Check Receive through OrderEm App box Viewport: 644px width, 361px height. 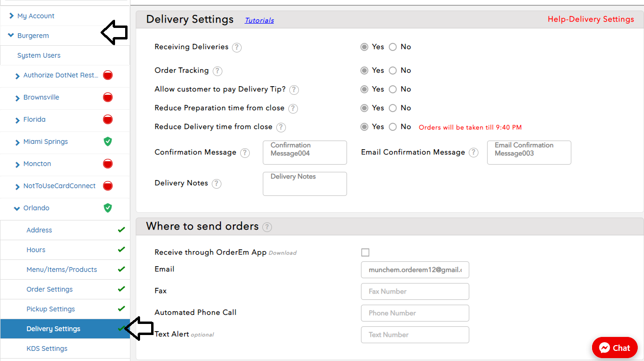pyautogui.click(x=365, y=253)
